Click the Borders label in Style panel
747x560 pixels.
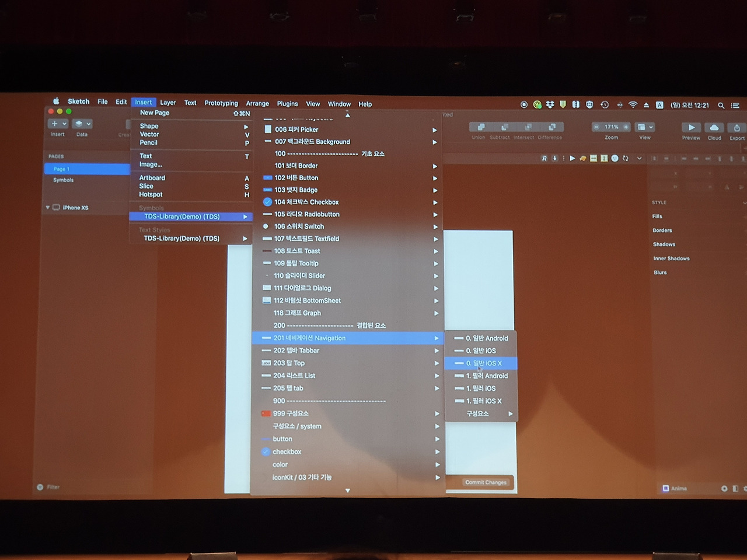662,230
